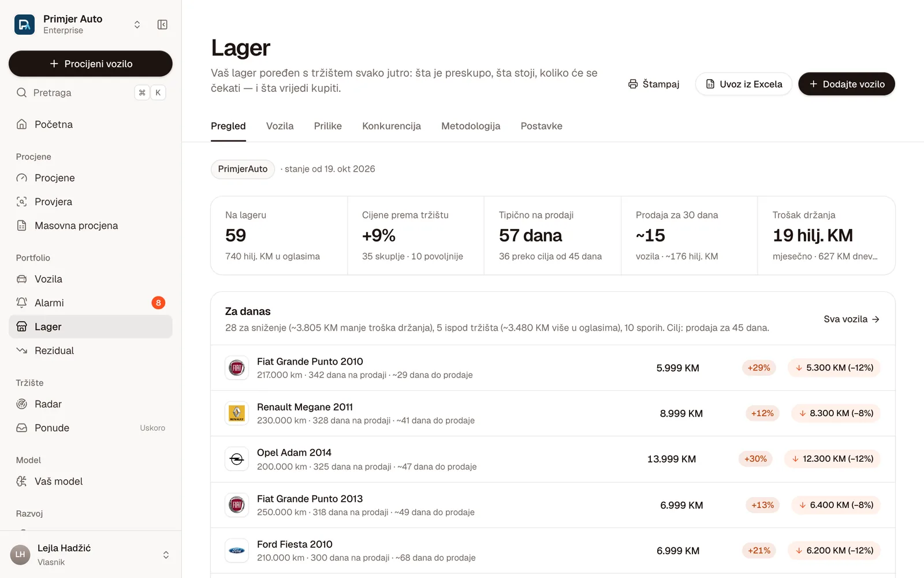Viewport: 924px width, 578px height.
Task: Click the 12.300 KM (−12%) price suggestion
Action: pos(832,459)
